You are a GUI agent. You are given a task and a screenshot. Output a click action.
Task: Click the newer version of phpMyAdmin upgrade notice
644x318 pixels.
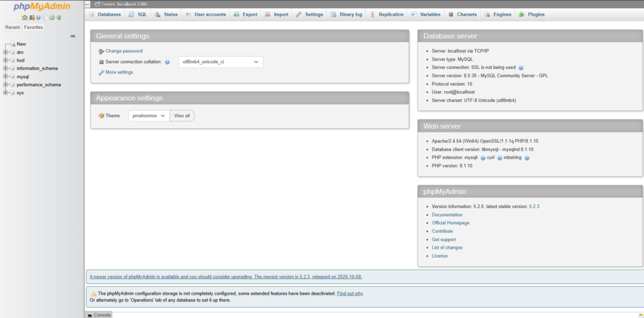[x=226, y=277]
